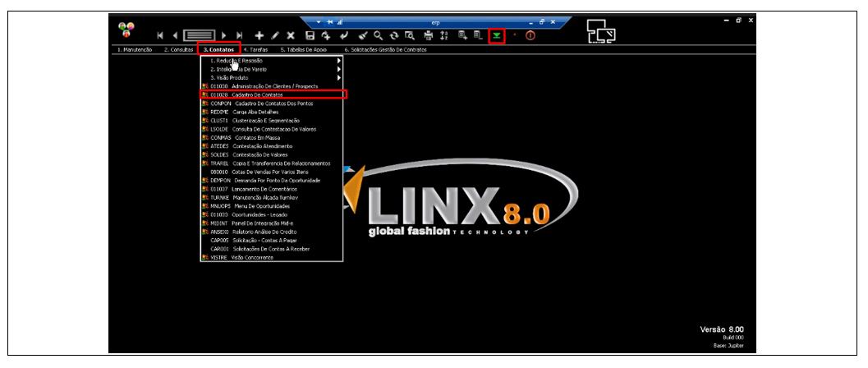Click the users icon in top-left corner
The image size is (868, 368).
[126, 30]
